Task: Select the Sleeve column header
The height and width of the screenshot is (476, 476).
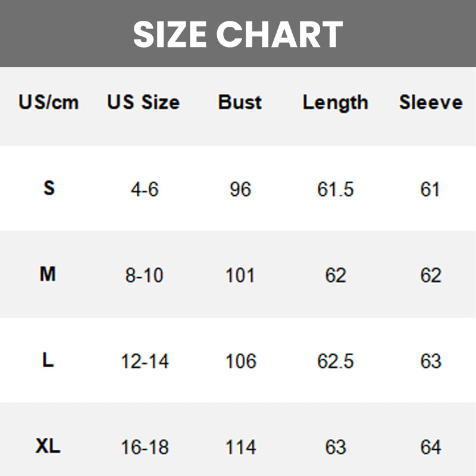Action: [x=430, y=102]
